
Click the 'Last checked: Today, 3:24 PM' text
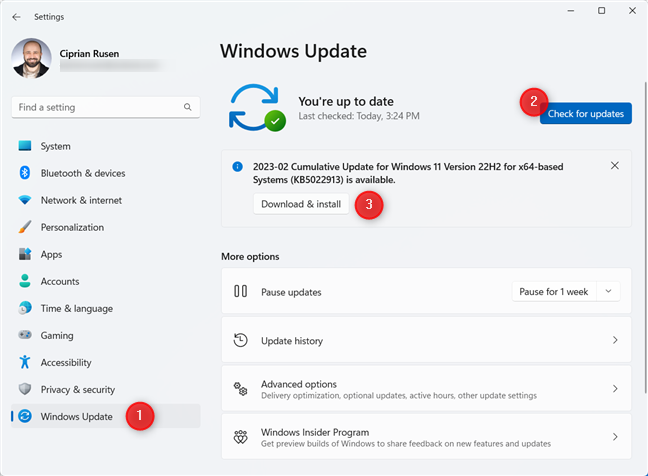[359, 116]
